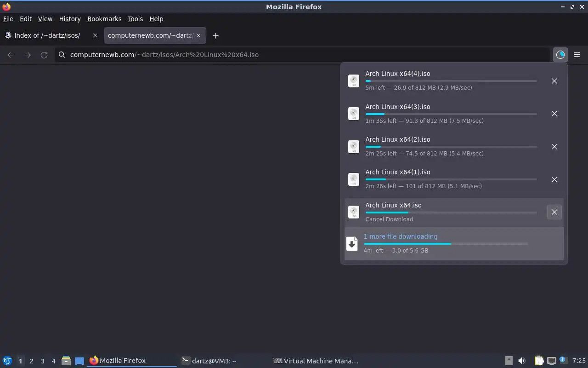588x368 pixels.
Task: Click the show desktop taskbar icon
Action: [x=79, y=361]
